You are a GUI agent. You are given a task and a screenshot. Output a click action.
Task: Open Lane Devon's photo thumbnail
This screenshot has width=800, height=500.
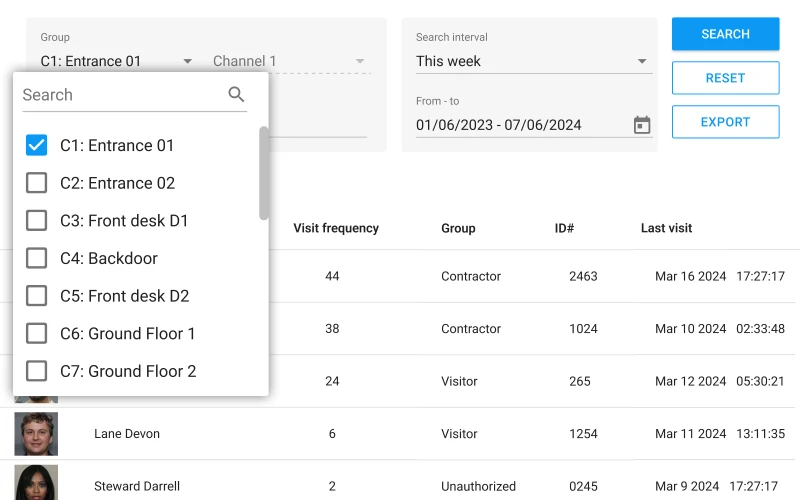tap(36, 434)
